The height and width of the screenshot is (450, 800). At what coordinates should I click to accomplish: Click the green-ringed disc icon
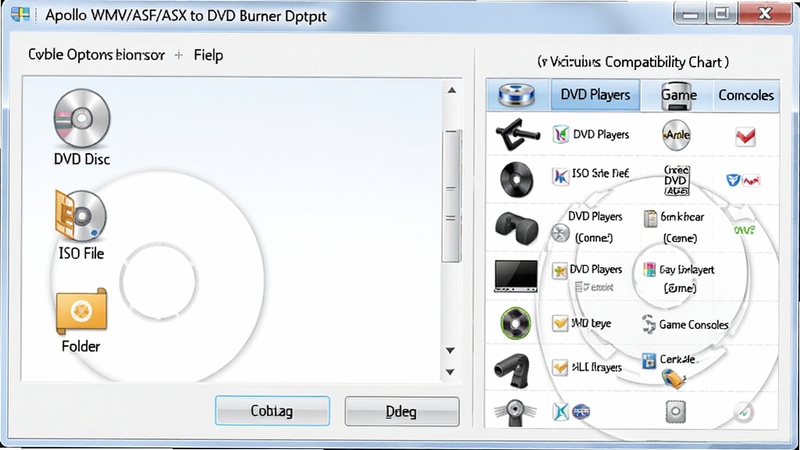(515, 323)
